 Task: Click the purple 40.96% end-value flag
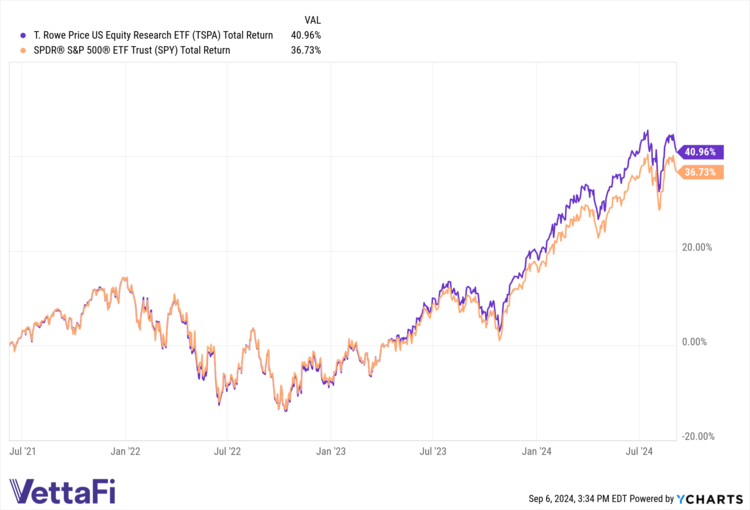pos(695,153)
